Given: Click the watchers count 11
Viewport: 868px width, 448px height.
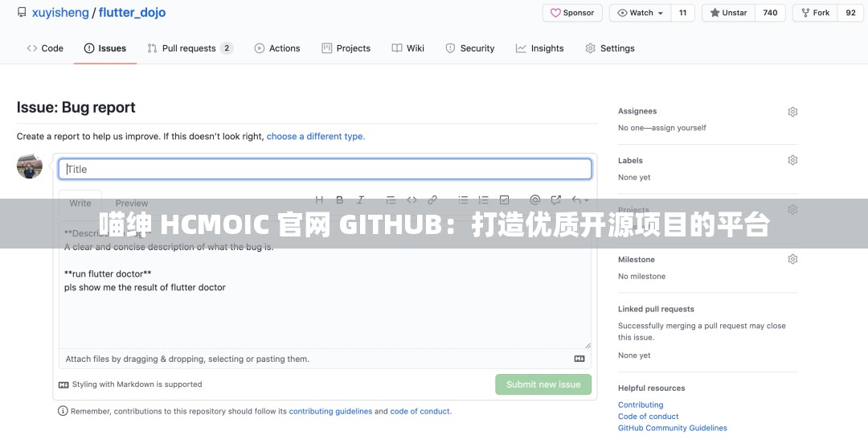Looking at the screenshot, I should (x=682, y=13).
